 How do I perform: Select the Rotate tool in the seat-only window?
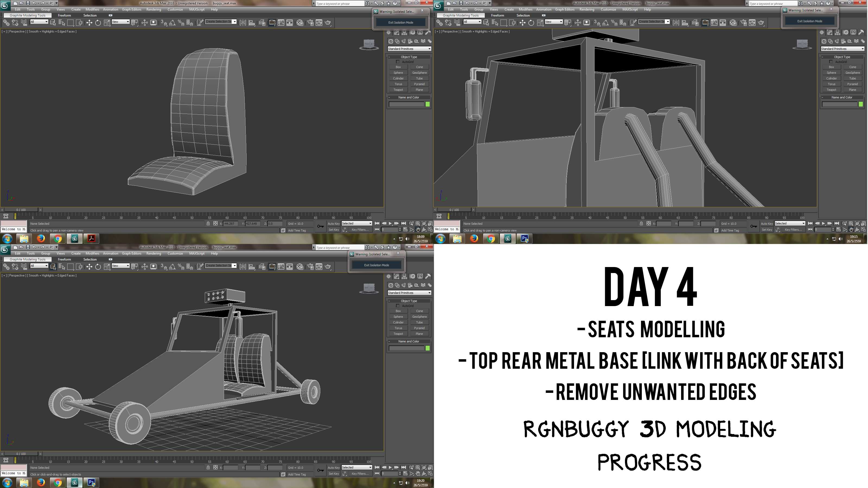click(x=98, y=23)
